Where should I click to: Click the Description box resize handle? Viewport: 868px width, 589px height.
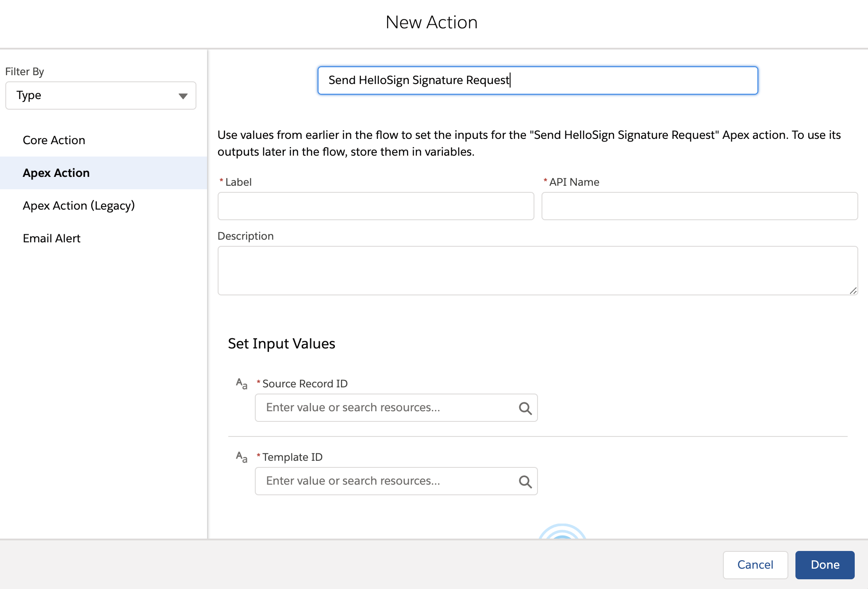click(853, 291)
